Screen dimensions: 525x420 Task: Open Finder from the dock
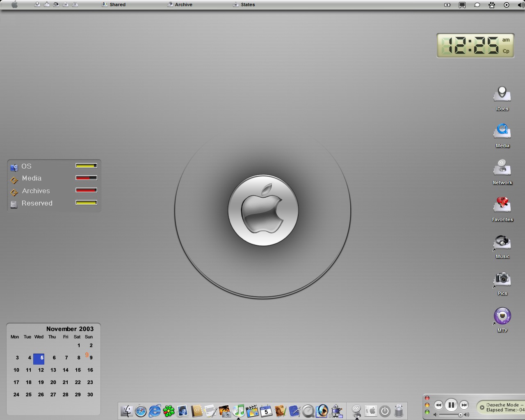[127, 411]
